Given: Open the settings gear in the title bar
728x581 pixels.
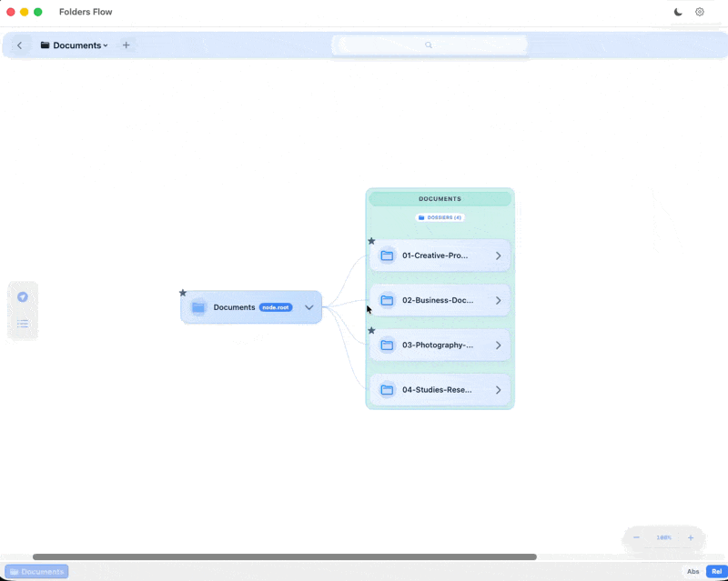Looking at the screenshot, I should [x=699, y=12].
